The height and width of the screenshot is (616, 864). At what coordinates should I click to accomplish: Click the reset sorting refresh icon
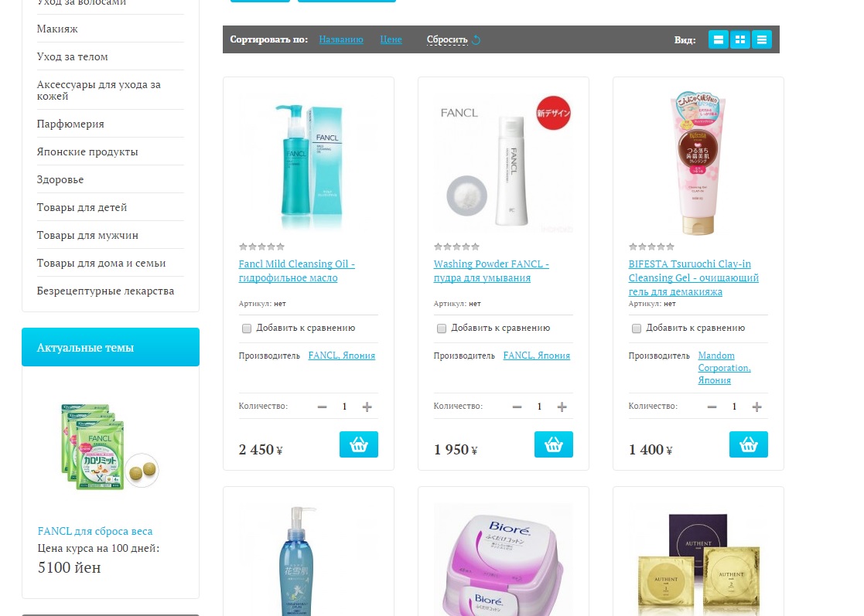coord(476,39)
